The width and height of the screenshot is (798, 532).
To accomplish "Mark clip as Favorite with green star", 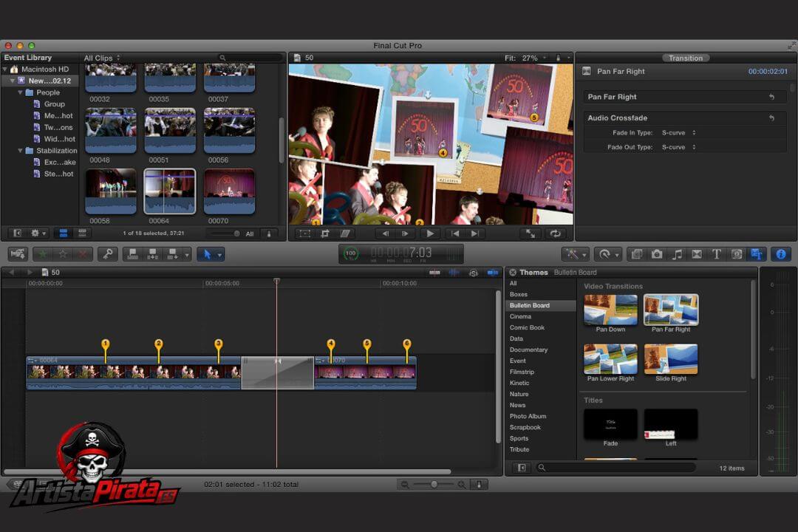I will coord(43,253).
